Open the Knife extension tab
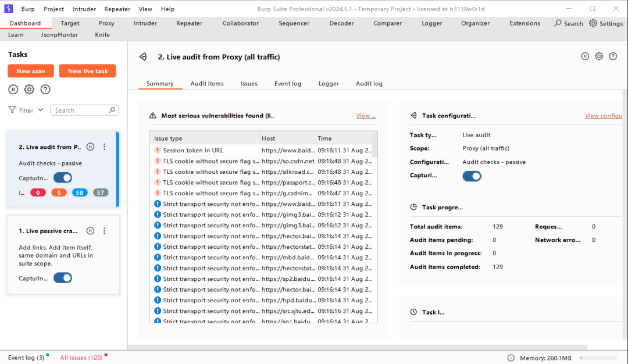This screenshot has width=628, height=364. 102,35
